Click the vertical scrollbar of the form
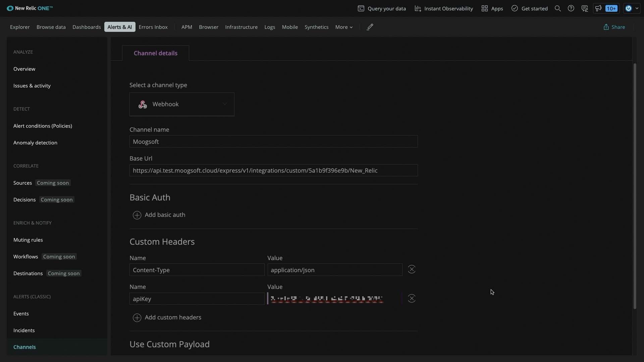This screenshot has width=644, height=362. point(635,186)
